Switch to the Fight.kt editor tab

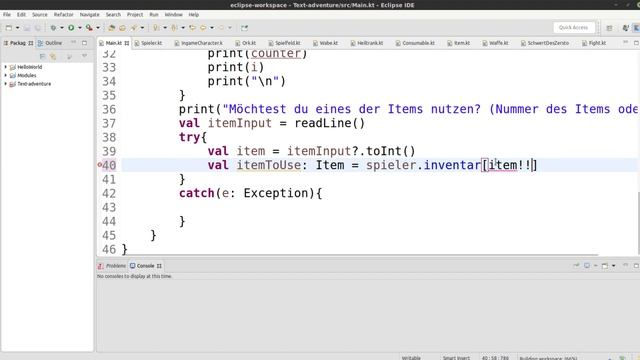[594, 43]
